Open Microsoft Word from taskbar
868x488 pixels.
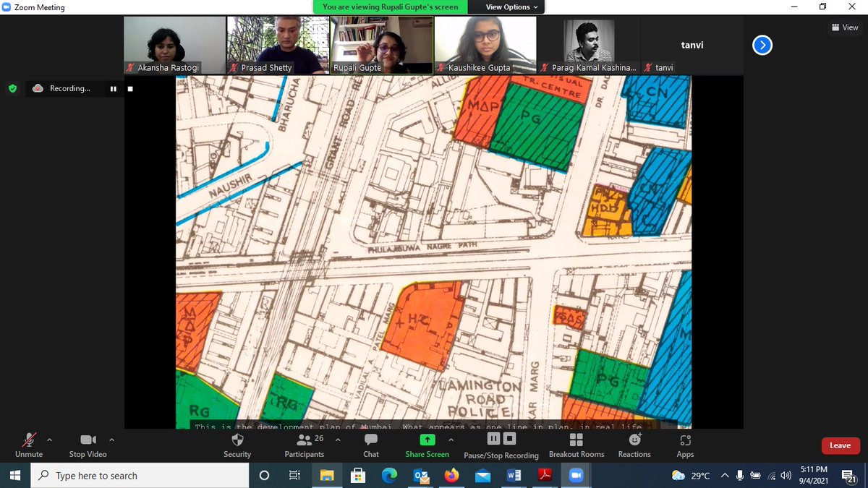tap(514, 476)
